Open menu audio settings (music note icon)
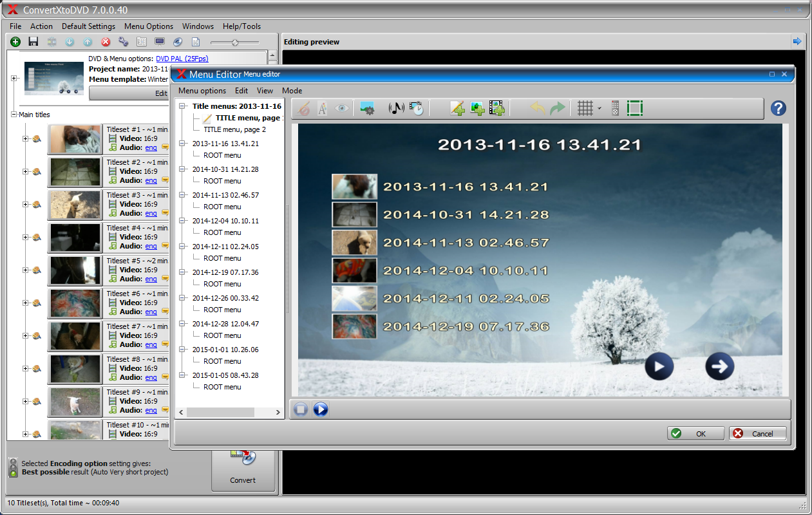This screenshot has width=812, height=515. (x=396, y=109)
